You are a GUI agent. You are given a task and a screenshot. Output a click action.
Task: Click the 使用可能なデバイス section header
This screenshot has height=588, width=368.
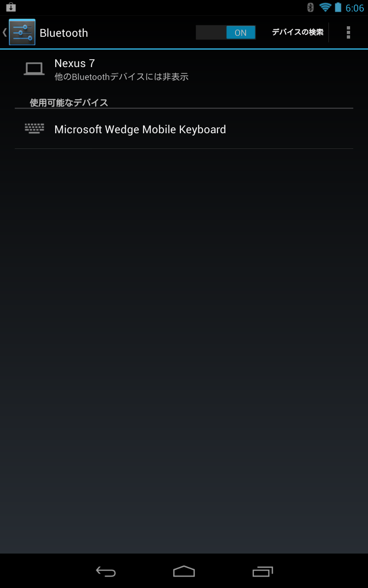[x=69, y=102]
